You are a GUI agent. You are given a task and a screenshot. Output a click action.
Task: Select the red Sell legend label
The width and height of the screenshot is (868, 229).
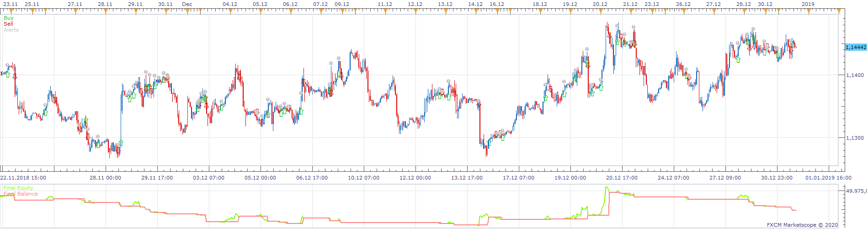coord(8,24)
